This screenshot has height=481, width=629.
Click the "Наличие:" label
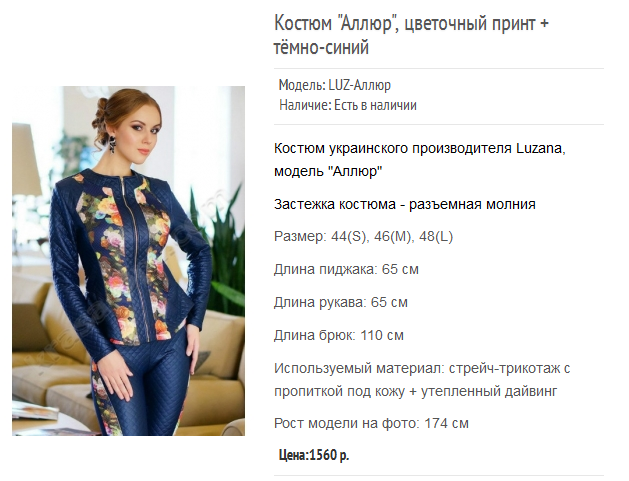click(305, 105)
